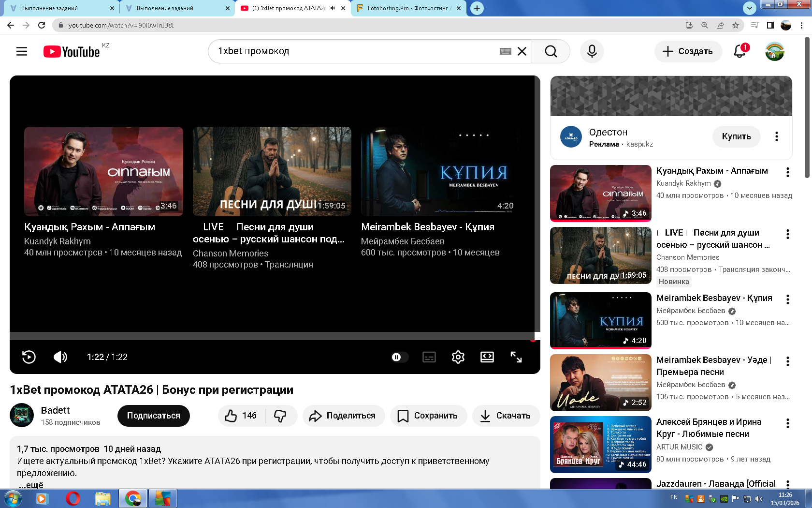Enter fullscreen mode in the player
812x508 pixels.
coord(516,357)
